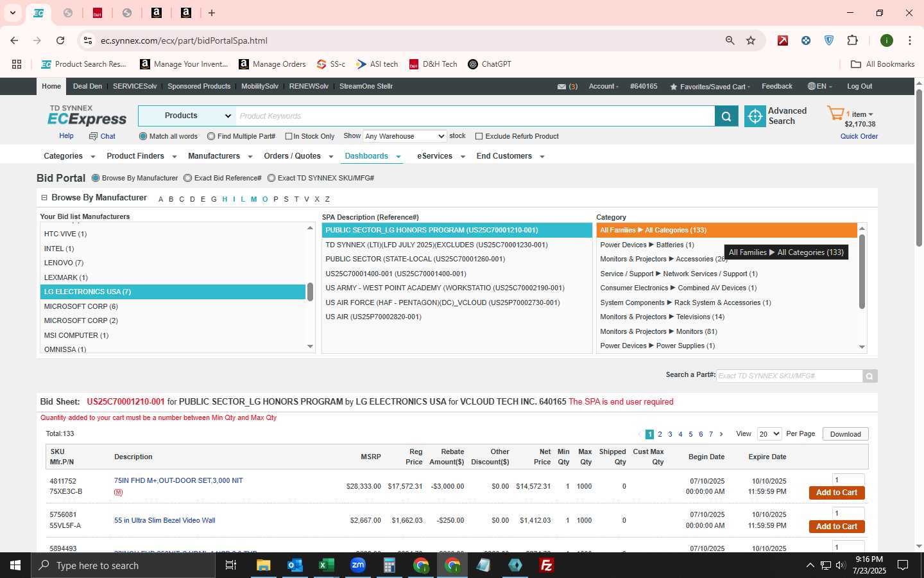
Task: Select Match all words radio button
Action: (x=143, y=136)
